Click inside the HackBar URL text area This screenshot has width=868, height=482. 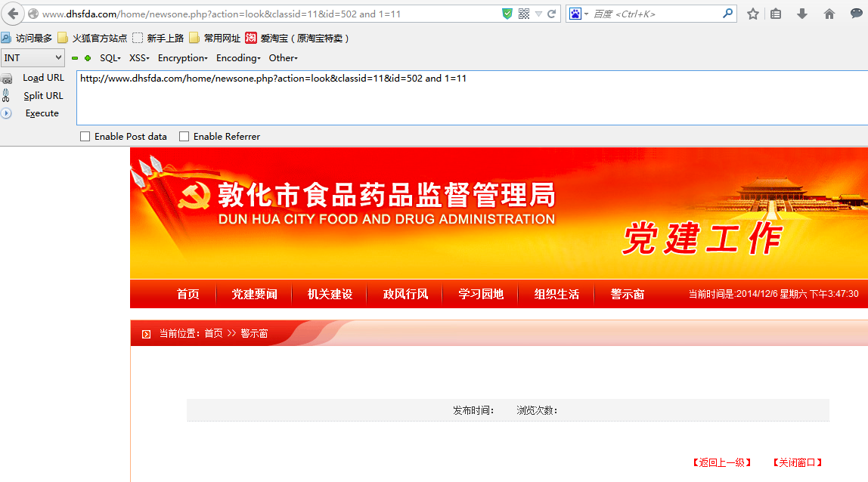[473, 98]
